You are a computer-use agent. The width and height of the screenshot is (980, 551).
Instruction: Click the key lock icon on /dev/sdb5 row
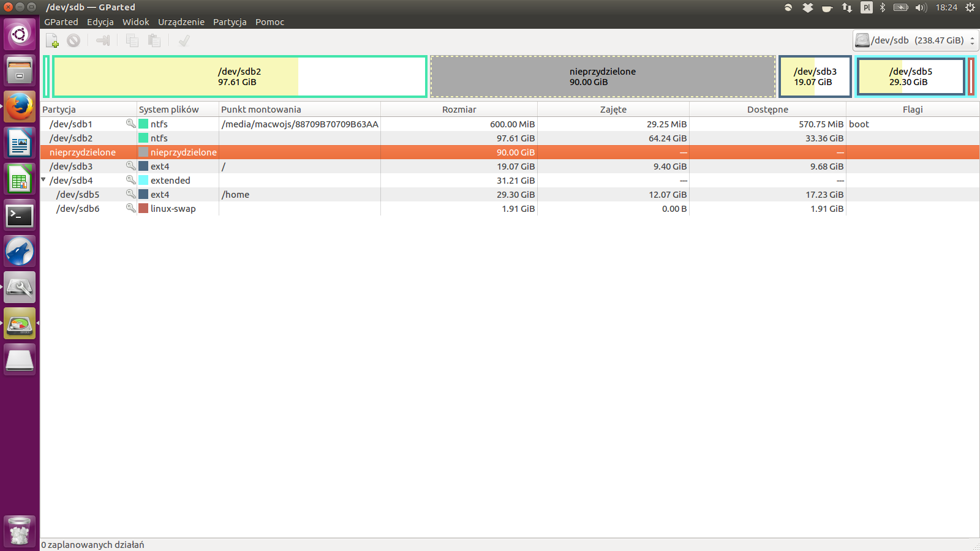tap(130, 194)
